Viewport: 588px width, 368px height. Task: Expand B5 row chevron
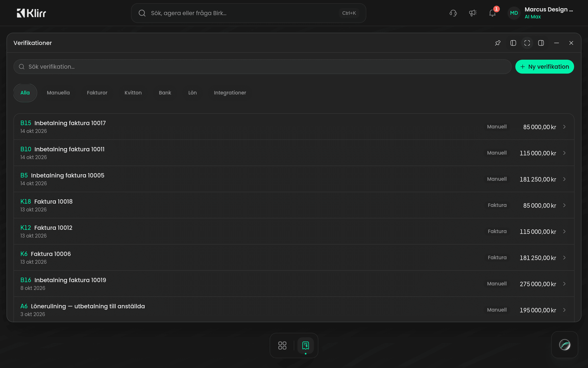(565, 179)
